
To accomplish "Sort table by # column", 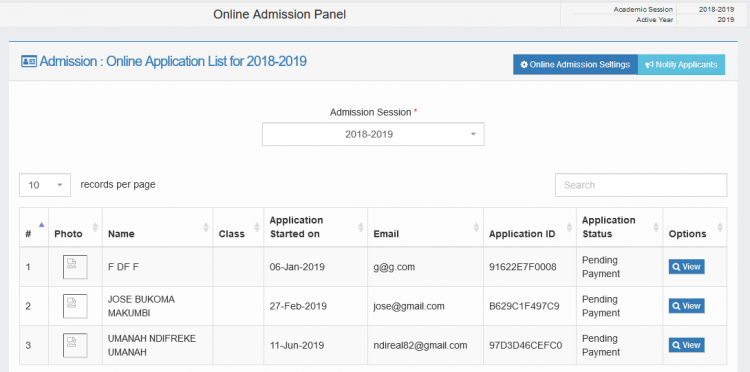I will (x=34, y=227).
